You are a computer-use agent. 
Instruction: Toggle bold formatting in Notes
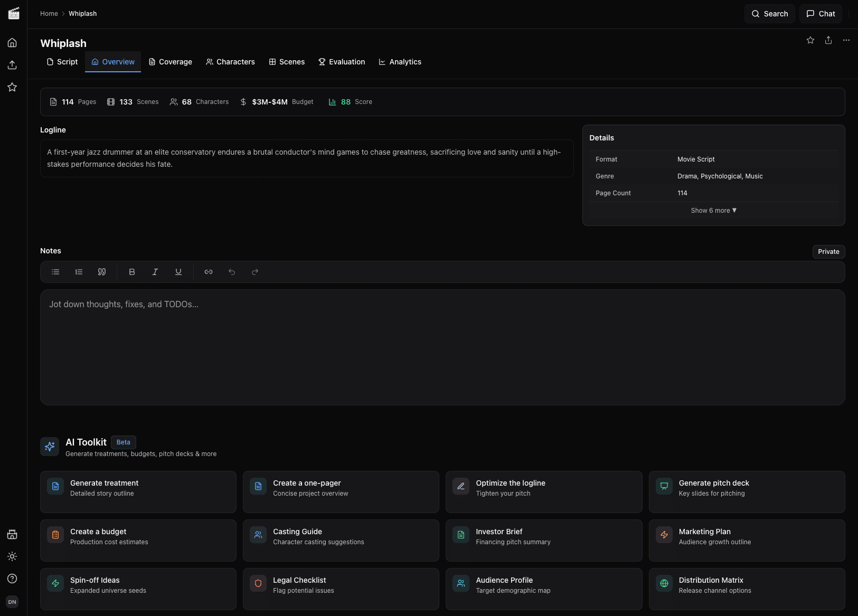(132, 272)
